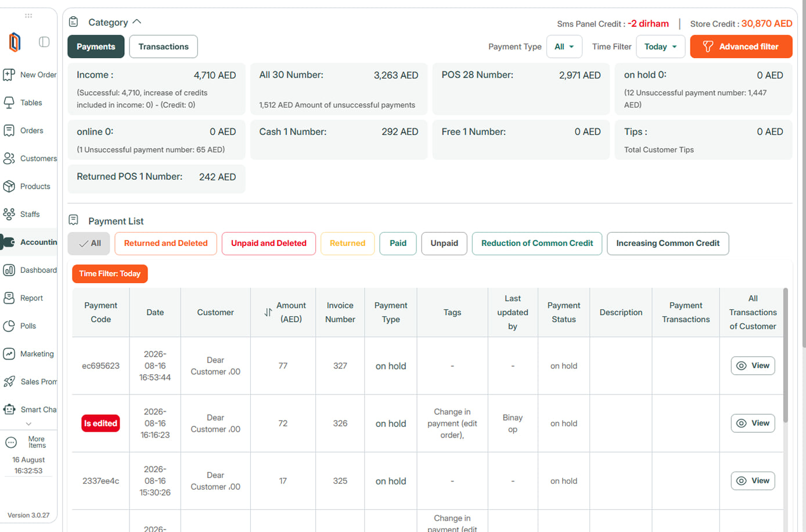Viewport: 806px width, 532px height.
Task: Filter by Paid payments
Action: click(x=398, y=243)
